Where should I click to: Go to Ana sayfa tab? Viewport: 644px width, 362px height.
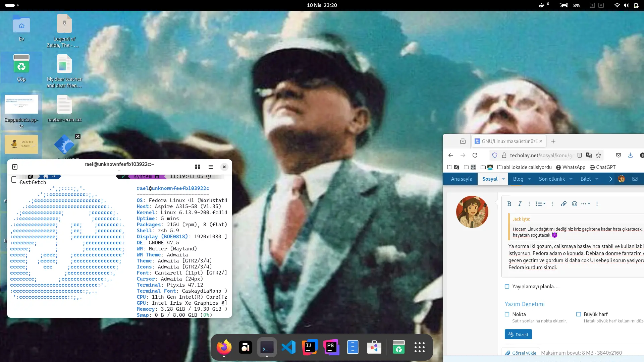tap(462, 179)
